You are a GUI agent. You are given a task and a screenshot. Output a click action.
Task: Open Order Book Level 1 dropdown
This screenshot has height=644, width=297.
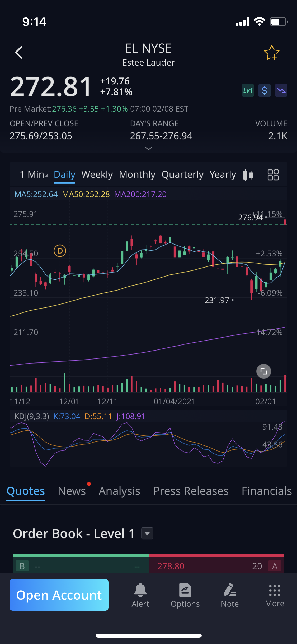click(x=147, y=533)
